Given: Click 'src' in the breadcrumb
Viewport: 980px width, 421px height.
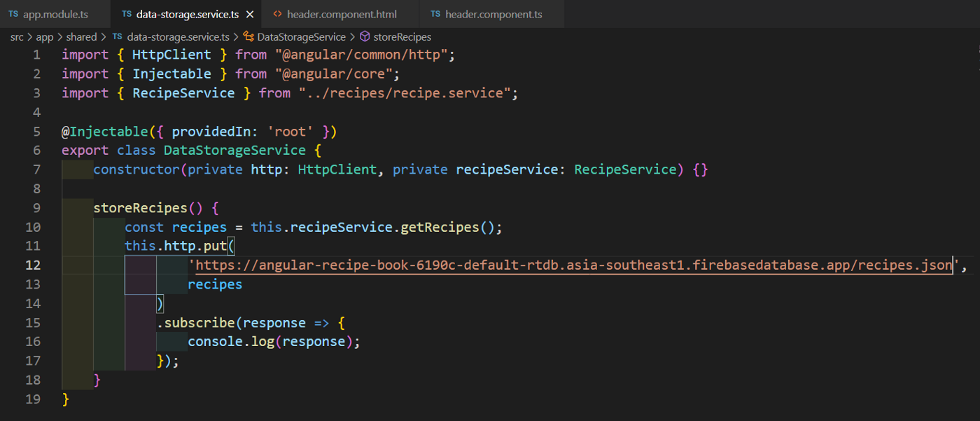Looking at the screenshot, I should 17,37.
